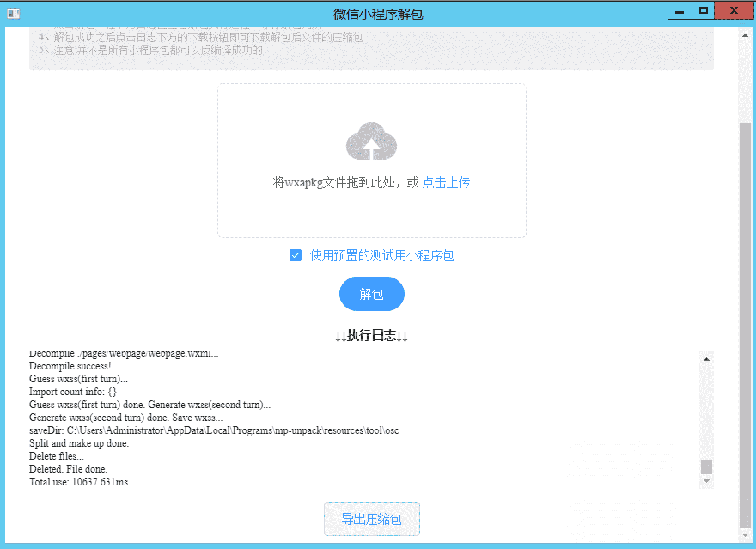
Task: Click instruction line 4 about 下载按钮
Action: tap(201, 37)
